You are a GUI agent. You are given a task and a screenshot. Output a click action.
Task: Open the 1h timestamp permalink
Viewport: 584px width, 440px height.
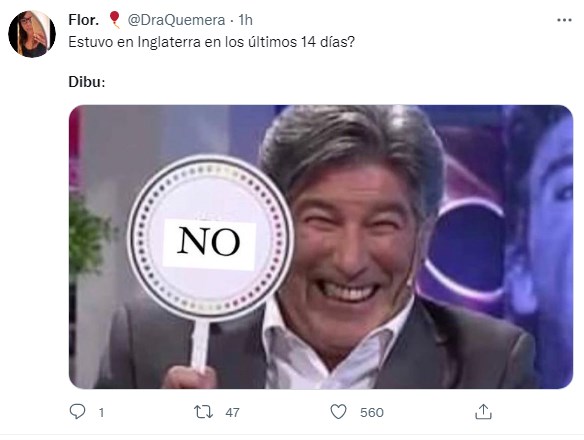point(245,20)
